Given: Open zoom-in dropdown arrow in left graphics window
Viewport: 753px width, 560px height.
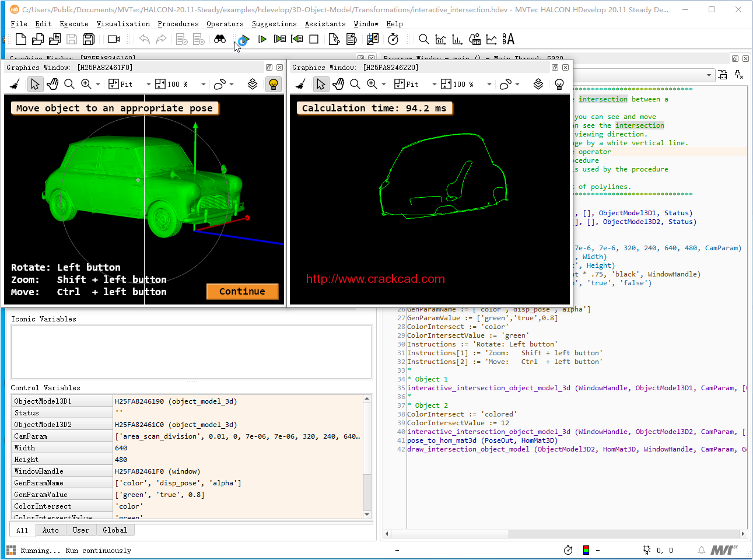Looking at the screenshot, I should pyautogui.click(x=98, y=85).
